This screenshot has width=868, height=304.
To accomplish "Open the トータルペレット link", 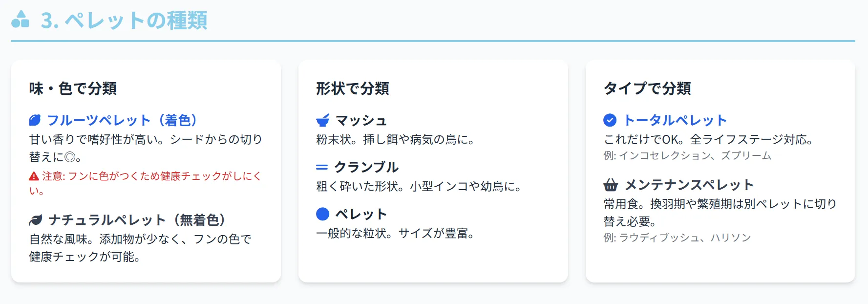I will click(675, 120).
